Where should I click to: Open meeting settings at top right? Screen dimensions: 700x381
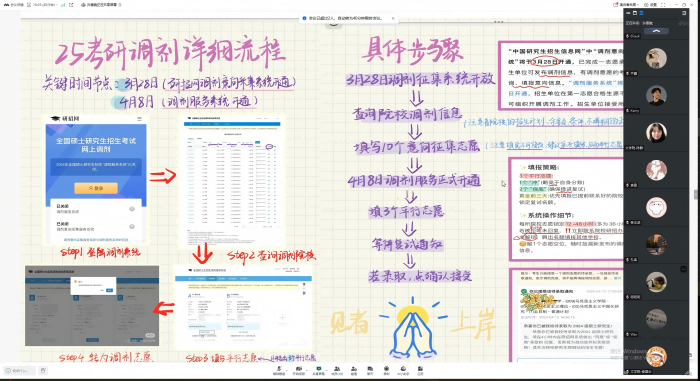pyautogui.click(x=650, y=4)
